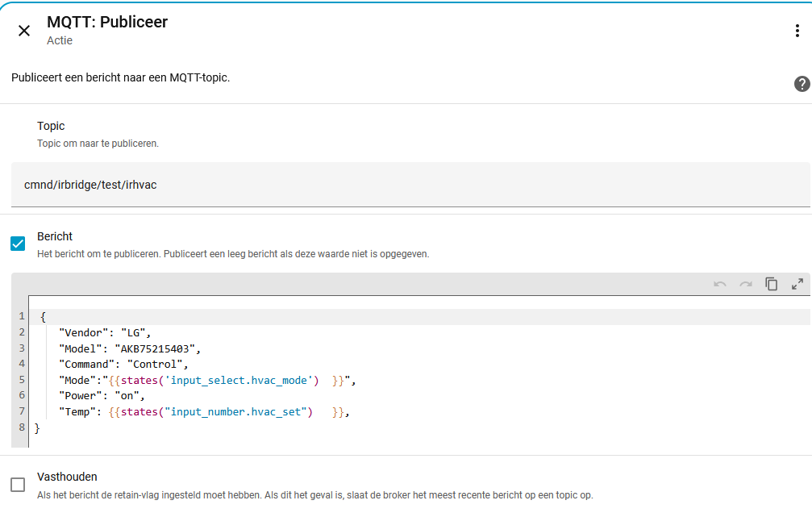
Task: Click the "Power": "on" line
Action: coord(101,396)
